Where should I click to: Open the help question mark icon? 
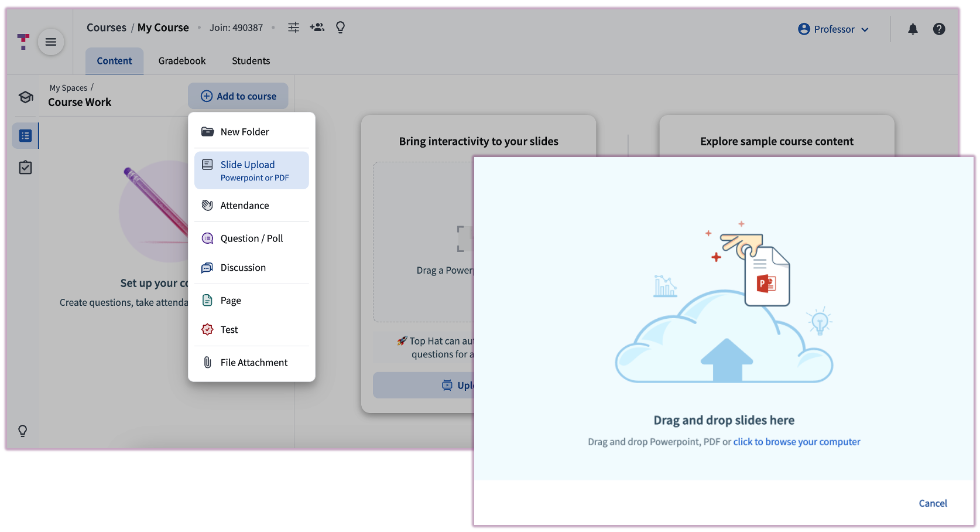tap(938, 29)
